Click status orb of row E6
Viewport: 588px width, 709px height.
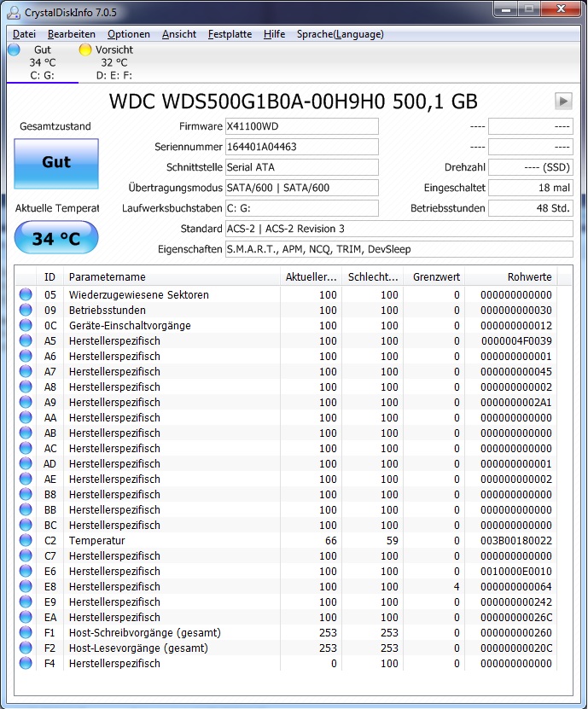[x=26, y=571]
